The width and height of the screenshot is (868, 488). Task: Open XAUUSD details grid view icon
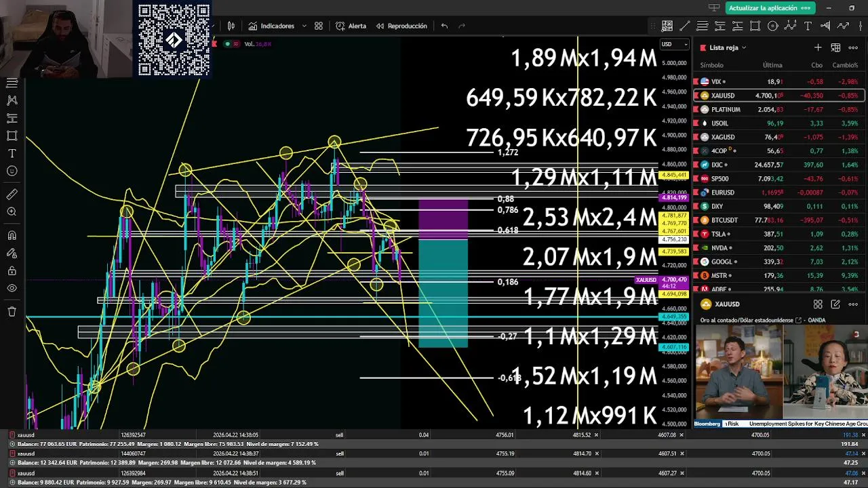(818, 304)
